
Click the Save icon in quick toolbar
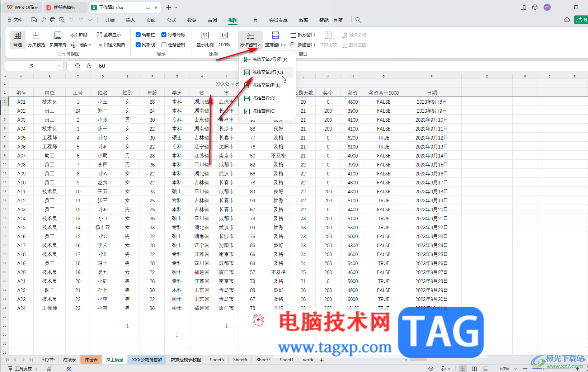point(34,20)
